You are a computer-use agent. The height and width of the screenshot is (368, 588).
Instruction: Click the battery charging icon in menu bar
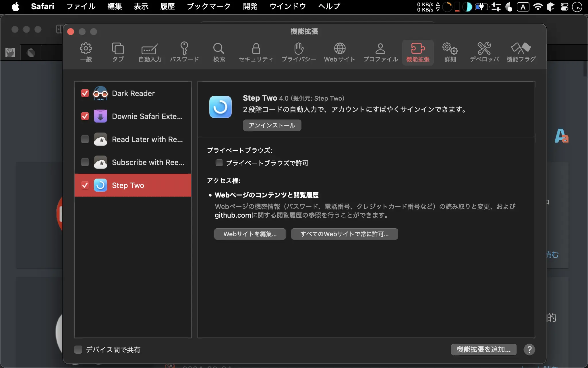click(481, 7)
